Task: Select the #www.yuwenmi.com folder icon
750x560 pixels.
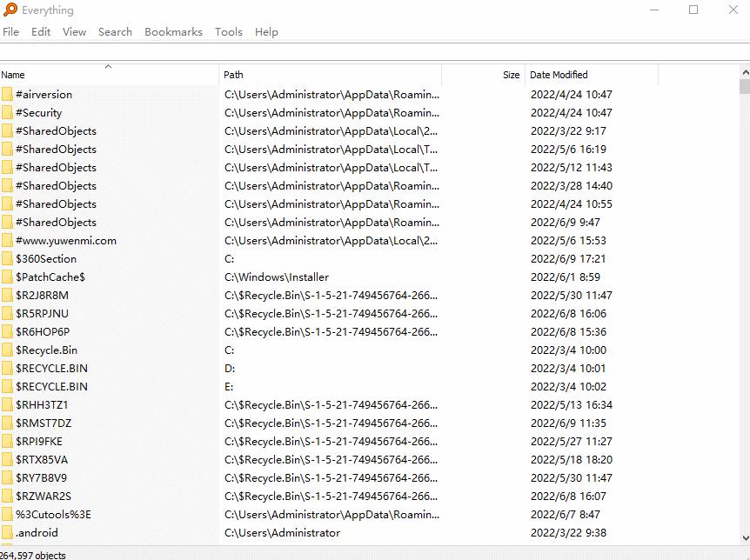Action: [x=7, y=240]
